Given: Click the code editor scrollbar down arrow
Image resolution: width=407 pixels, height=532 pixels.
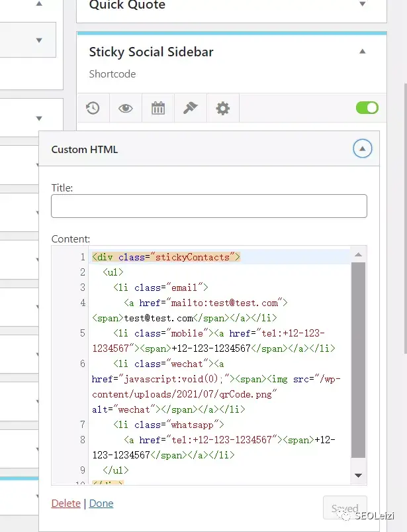Looking at the screenshot, I should tap(358, 476).
